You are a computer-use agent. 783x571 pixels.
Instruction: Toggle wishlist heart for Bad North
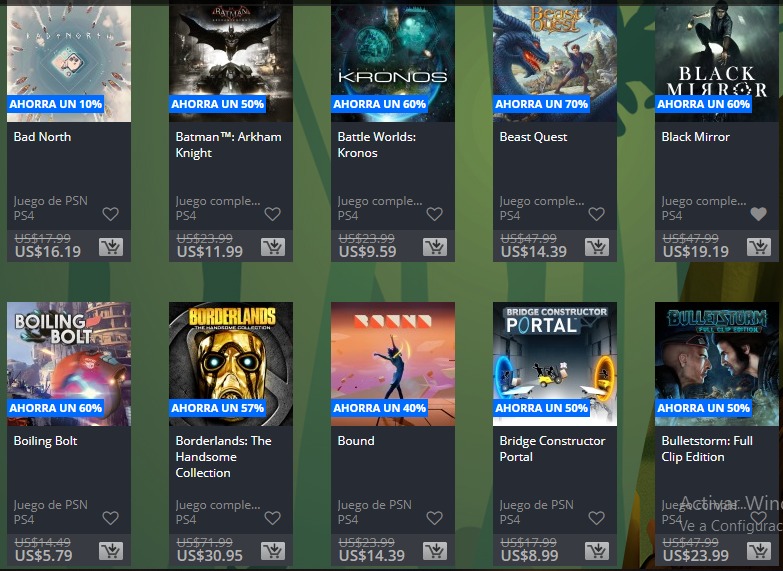[x=110, y=214]
